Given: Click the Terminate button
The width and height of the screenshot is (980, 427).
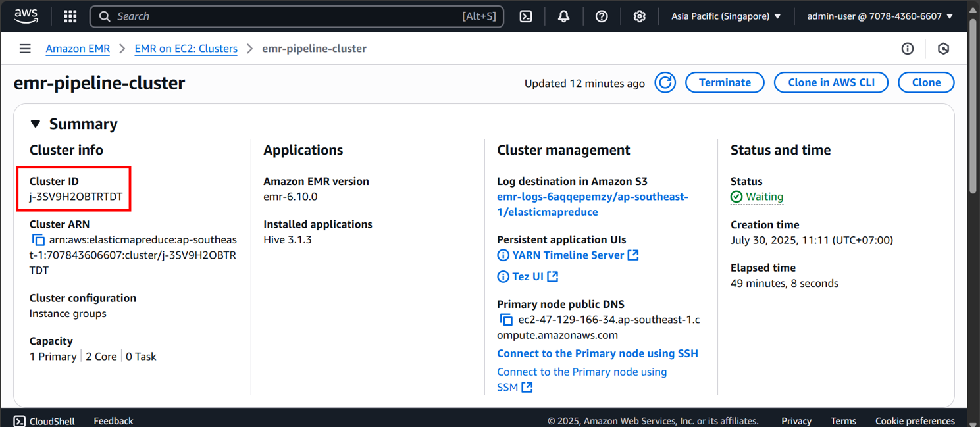Looking at the screenshot, I should [725, 83].
